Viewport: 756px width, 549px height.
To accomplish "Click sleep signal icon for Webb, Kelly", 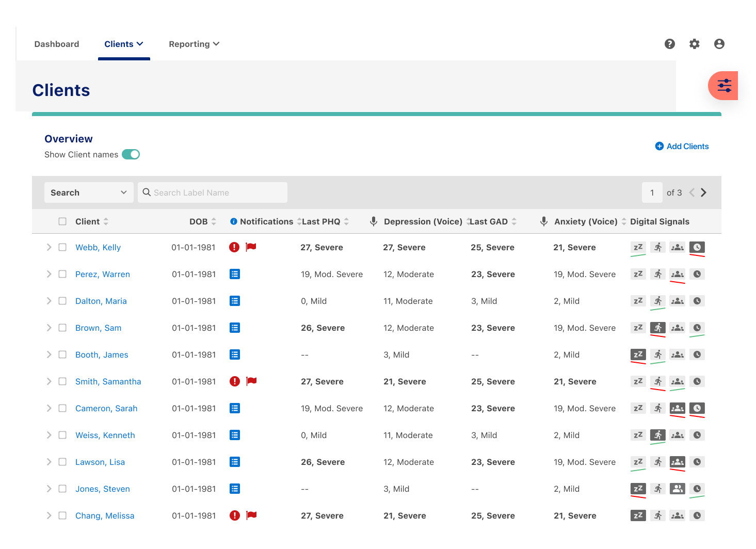I will [638, 247].
